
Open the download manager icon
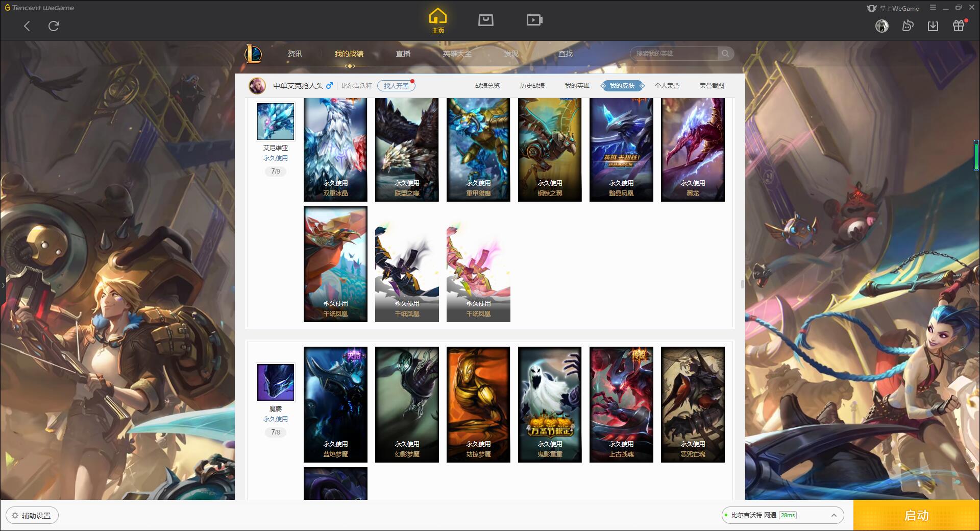pos(933,26)
